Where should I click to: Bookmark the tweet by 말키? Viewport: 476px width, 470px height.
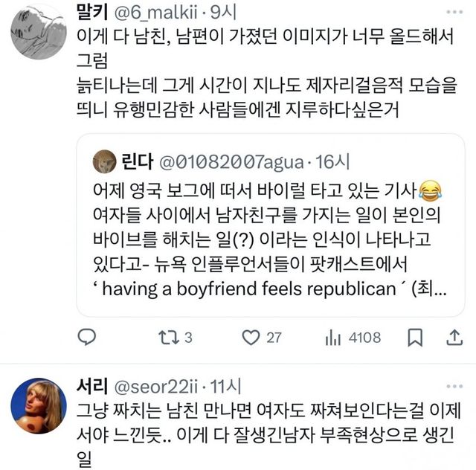pyautogui.click(x=416, y=338)
